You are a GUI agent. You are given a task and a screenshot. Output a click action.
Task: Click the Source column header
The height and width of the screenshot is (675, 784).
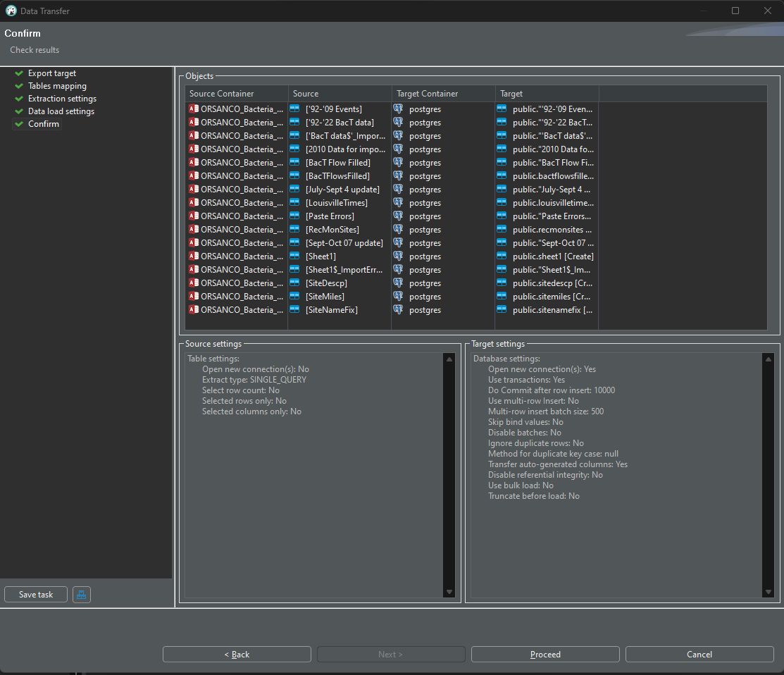tap(340, 94)
